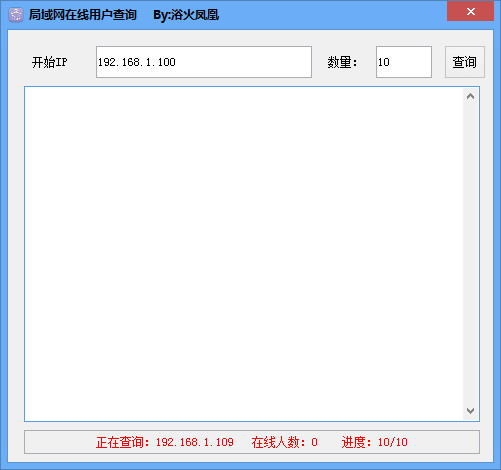Image resolution: width=501 pixels, height=470 pixels.
Task: Click the window title 局域网在线用户查询
Action: [x=82, y=15]
